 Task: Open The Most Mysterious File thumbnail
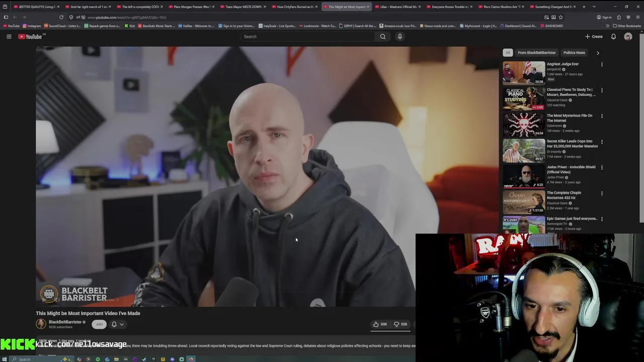tap(524, 124)
